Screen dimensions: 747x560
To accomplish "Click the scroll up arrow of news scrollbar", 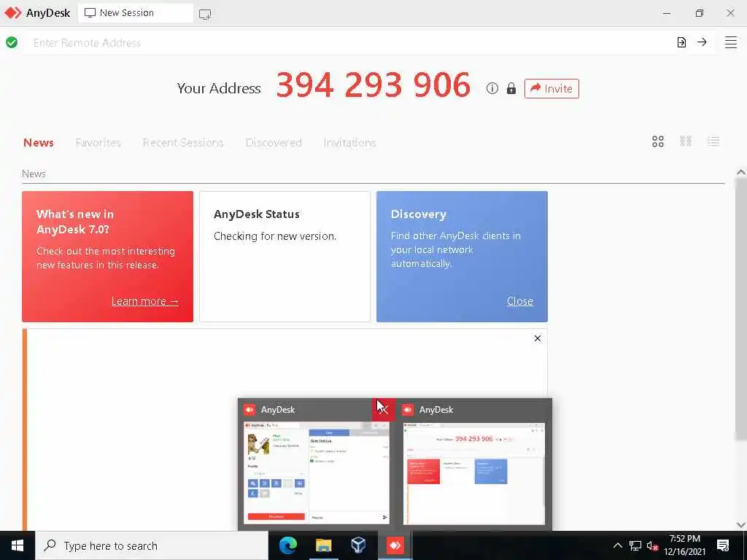I will (x=741, y=172).
